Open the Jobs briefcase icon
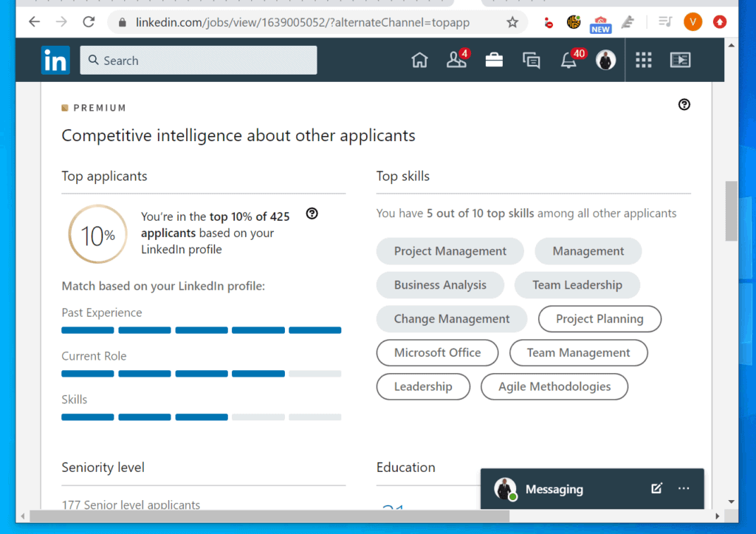 (494, 61)
